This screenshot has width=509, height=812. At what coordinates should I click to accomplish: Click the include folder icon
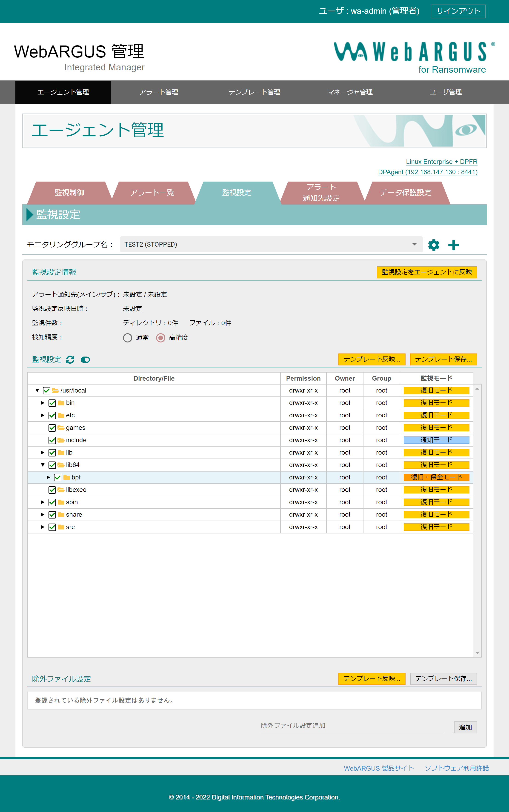point(61,440)
